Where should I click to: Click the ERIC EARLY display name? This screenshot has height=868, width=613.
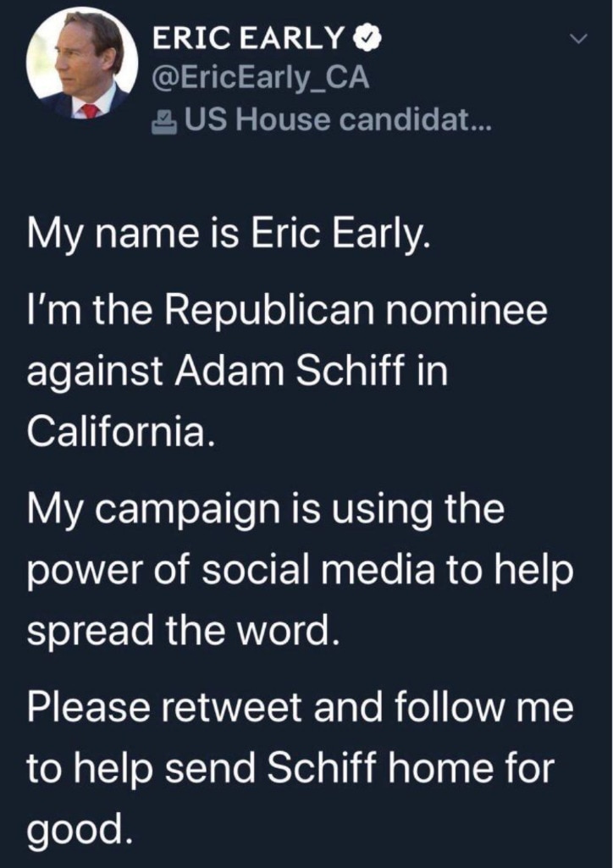click(249, 38)
